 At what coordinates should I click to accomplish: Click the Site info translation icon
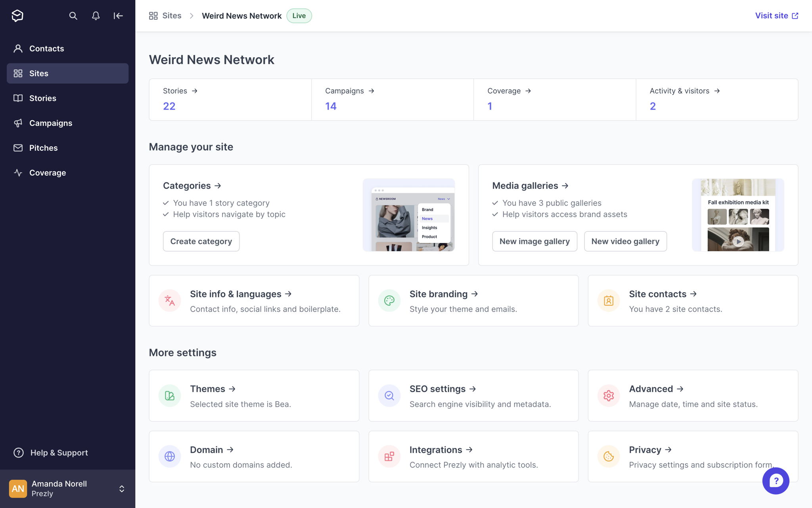170,301
